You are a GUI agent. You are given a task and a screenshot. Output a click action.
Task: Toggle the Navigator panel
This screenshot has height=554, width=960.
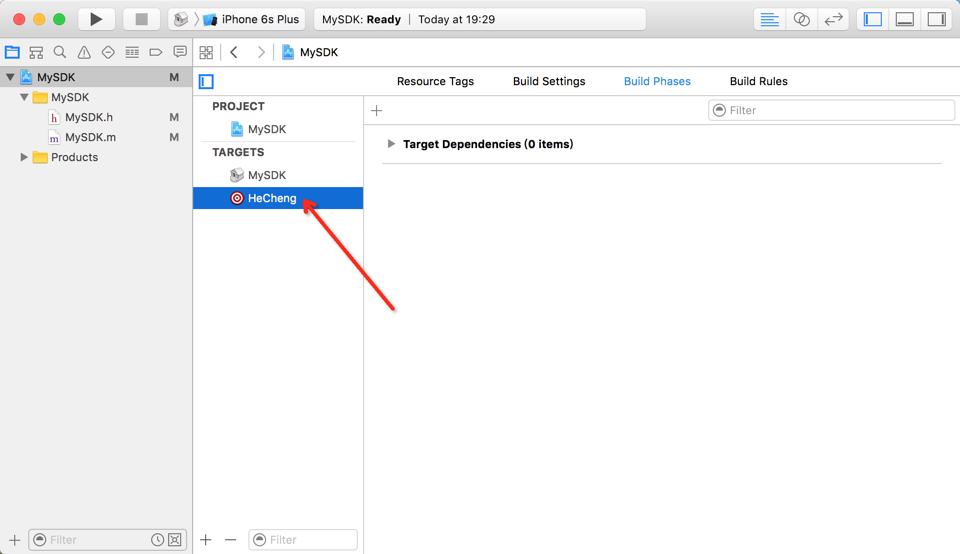click(x=873, y=19)
